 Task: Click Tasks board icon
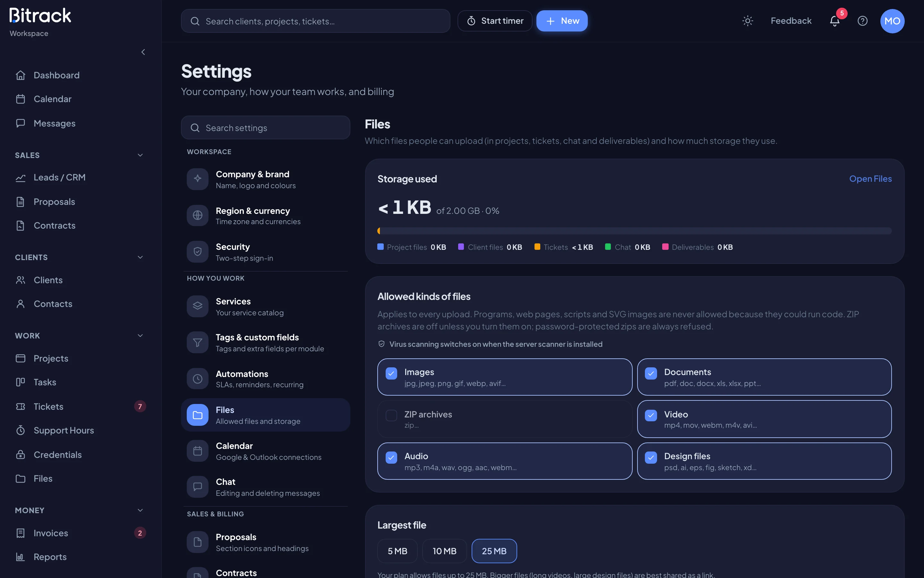21,382
